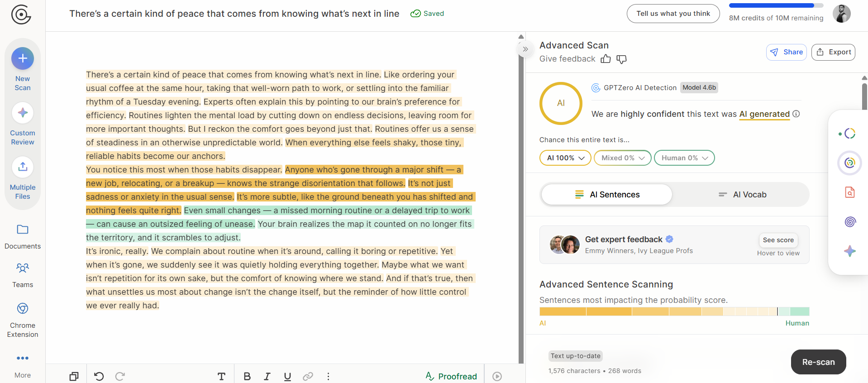Image resolution: width=868 pixels, height=383 pixels.
Task: Click the Model 4.6b badge
Action: point(699,87)
